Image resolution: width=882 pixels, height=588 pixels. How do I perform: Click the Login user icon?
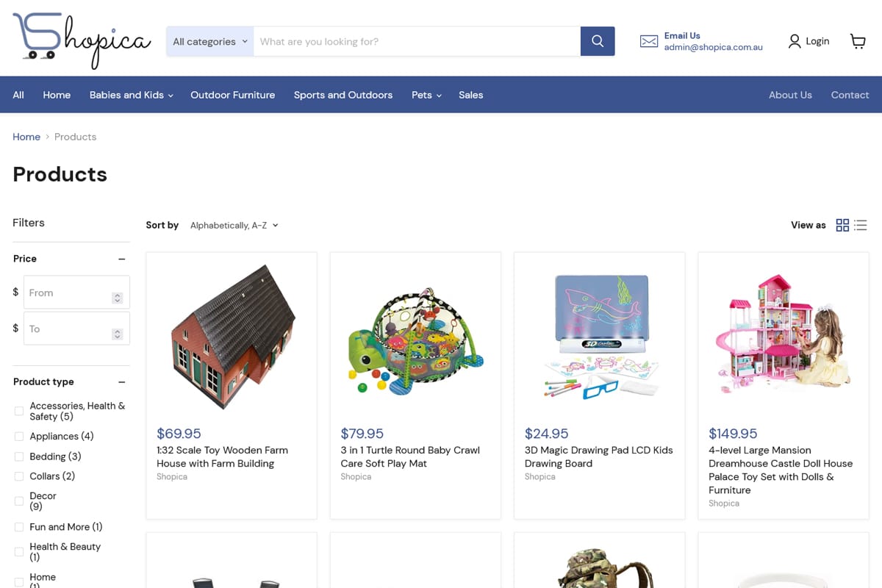795,41
